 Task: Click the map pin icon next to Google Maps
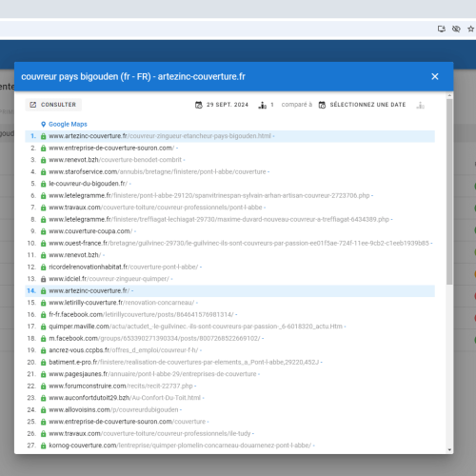tap(44, 124)
